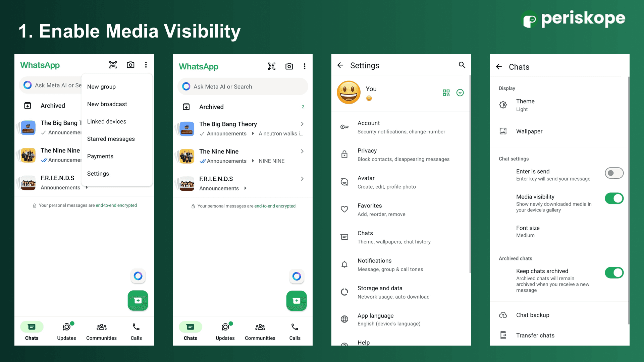Viewport: 644px width, 362px height.
Task: Enable the Enter is send toggle
Action: pyautogui.click(x=614, y=173)
